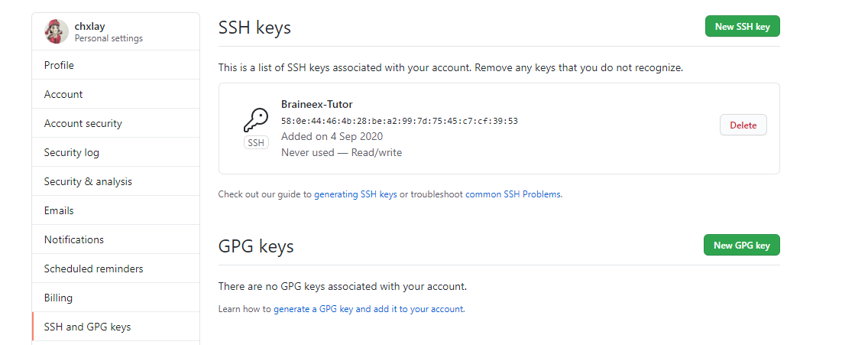Click the New SSH key button
868x345 pixels.
pyautogui.click(x=742, y=27)
